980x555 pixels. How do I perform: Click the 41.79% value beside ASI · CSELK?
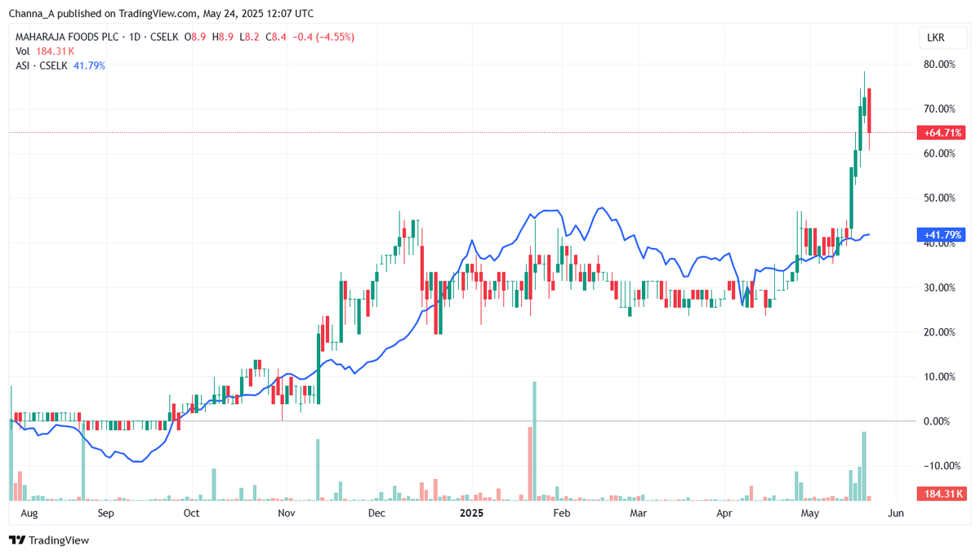[89, 65]
